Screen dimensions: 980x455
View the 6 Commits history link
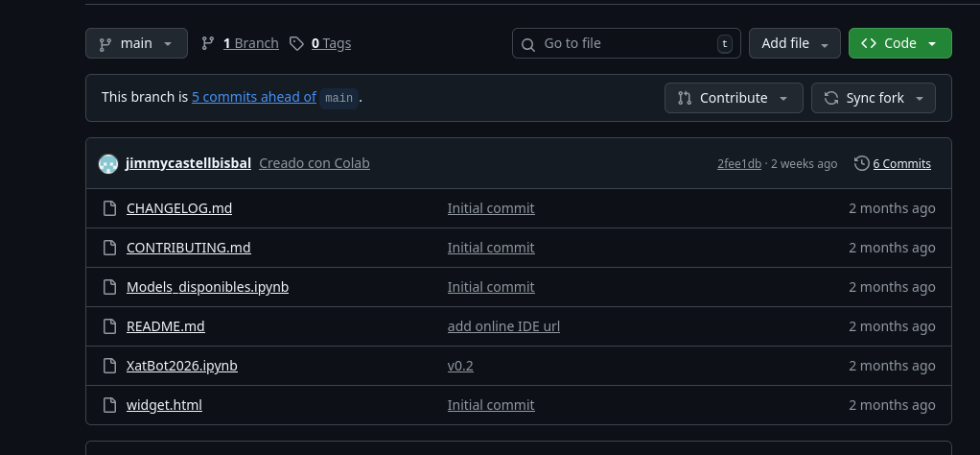(901, 164)
